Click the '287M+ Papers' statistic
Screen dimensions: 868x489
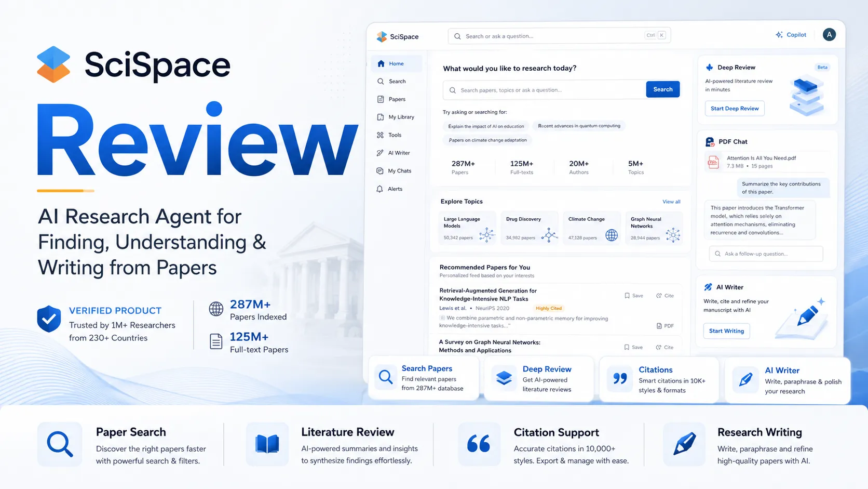tap(463, 167)
